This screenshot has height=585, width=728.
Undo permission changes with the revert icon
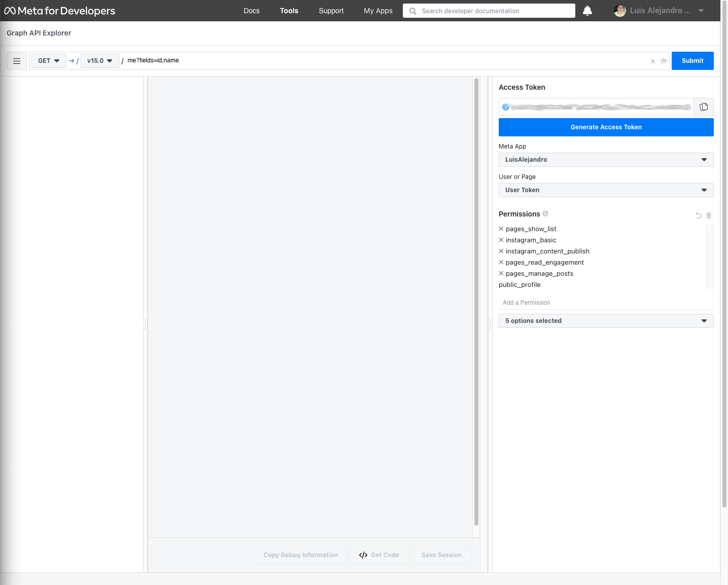tap(699, 215)
